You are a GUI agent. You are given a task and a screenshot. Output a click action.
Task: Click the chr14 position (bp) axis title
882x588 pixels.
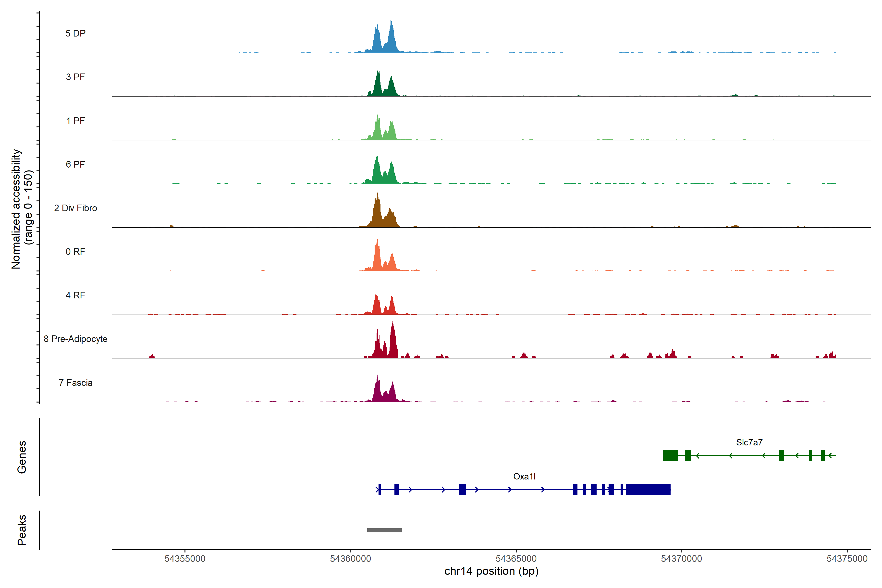pos(491,571)
